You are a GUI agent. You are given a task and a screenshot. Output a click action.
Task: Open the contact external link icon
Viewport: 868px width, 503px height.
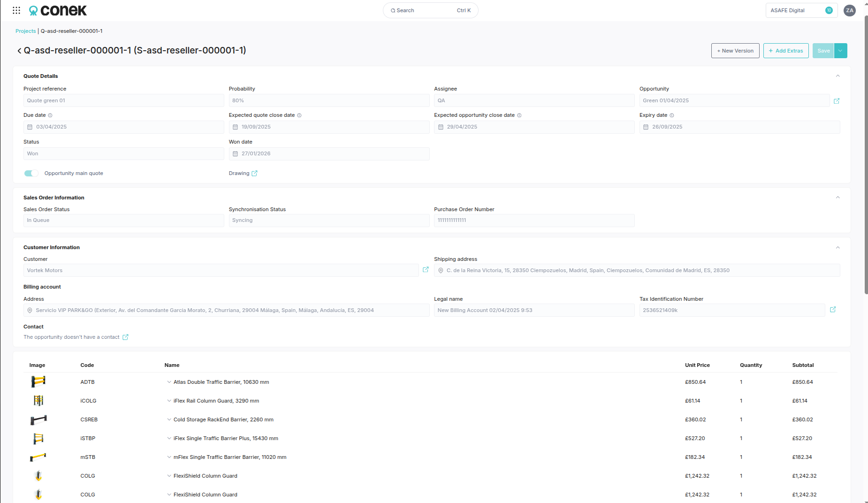125,337
